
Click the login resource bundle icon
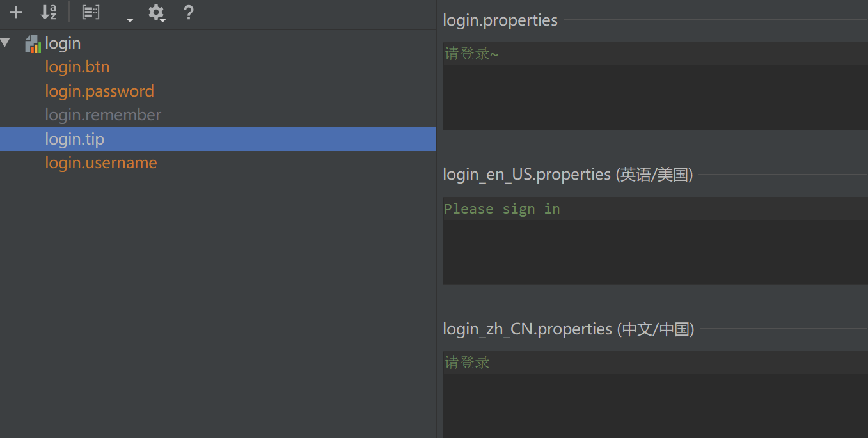click(33, 43)
